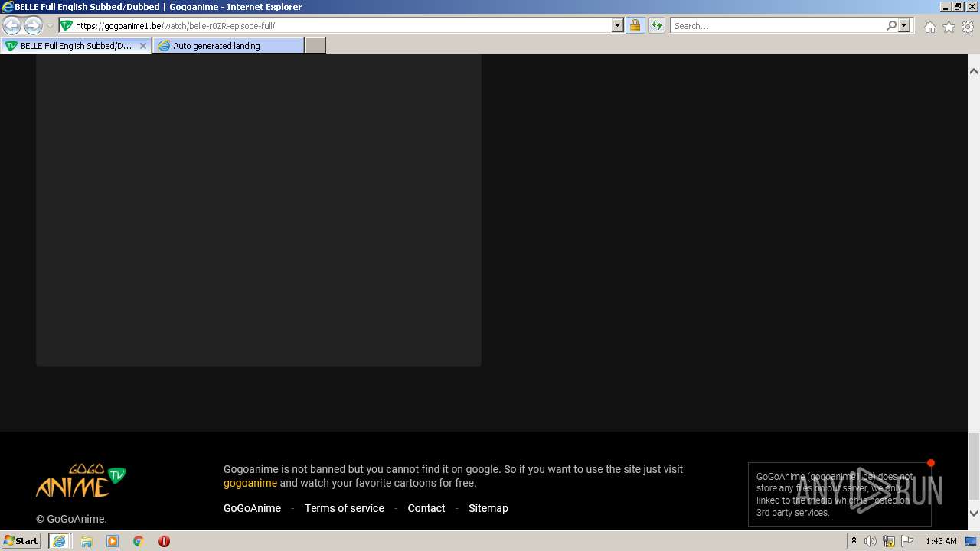Open the red Opera taskbar icon

[x=164, y=541]
